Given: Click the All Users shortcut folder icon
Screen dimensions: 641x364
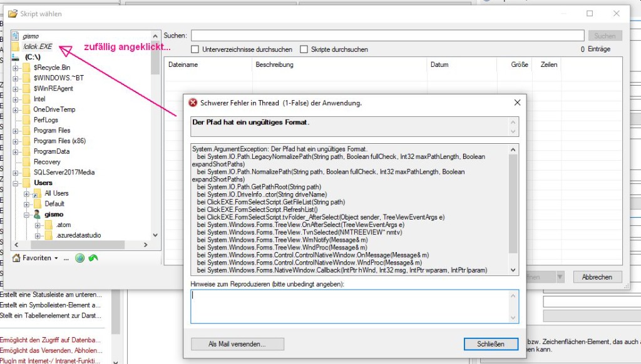Looking at the screenshot, I should pyautogui.click(x=37, y=193).
